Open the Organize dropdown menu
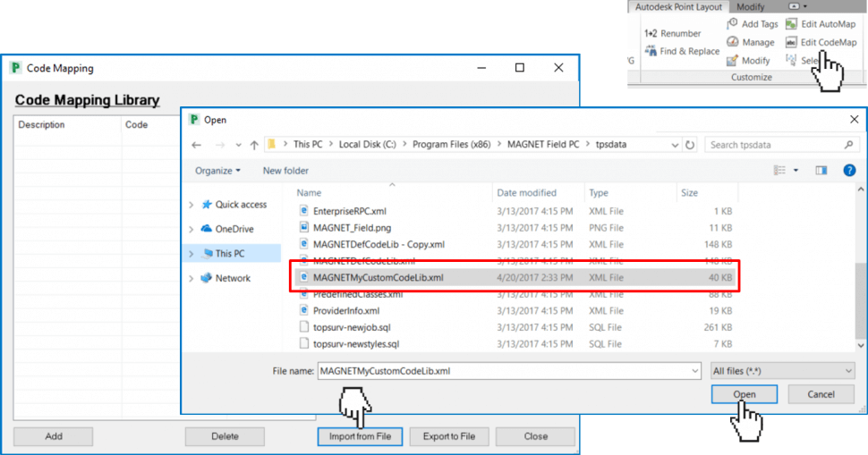Screen dimensions: 868x455 [x=218, y=171]
